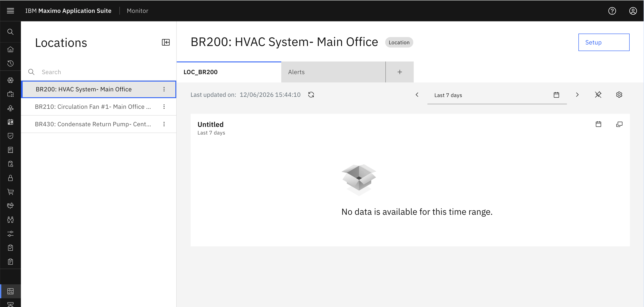Open the shopping cart sidebar icon
Image resolution: width=644 pixels, height=307 pixels.
[x=10, y=192]
